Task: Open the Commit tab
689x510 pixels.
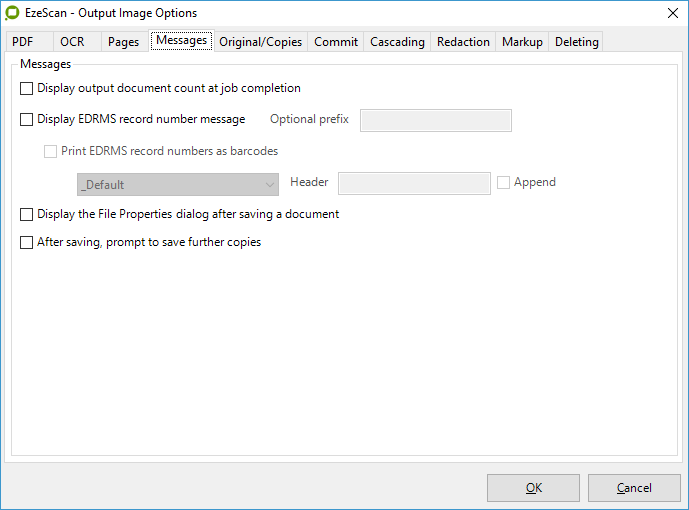Action: [336, 42]
